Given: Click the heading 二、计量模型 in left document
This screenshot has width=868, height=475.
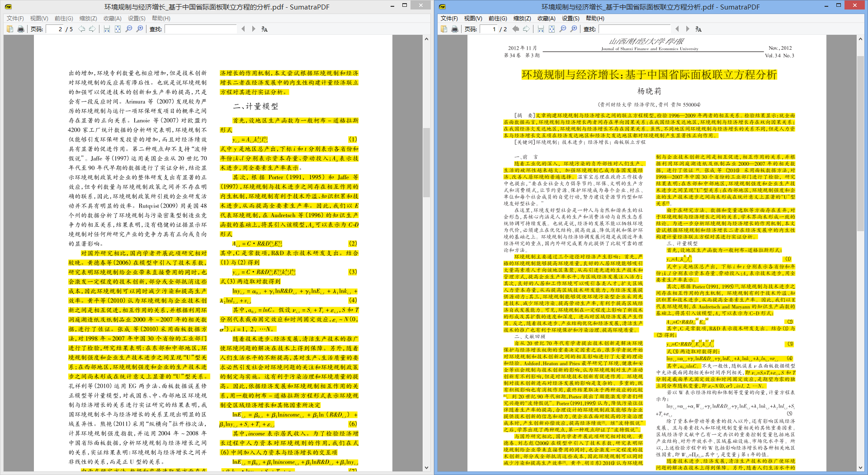Looking at the screenshot, I should click(255, 106).
